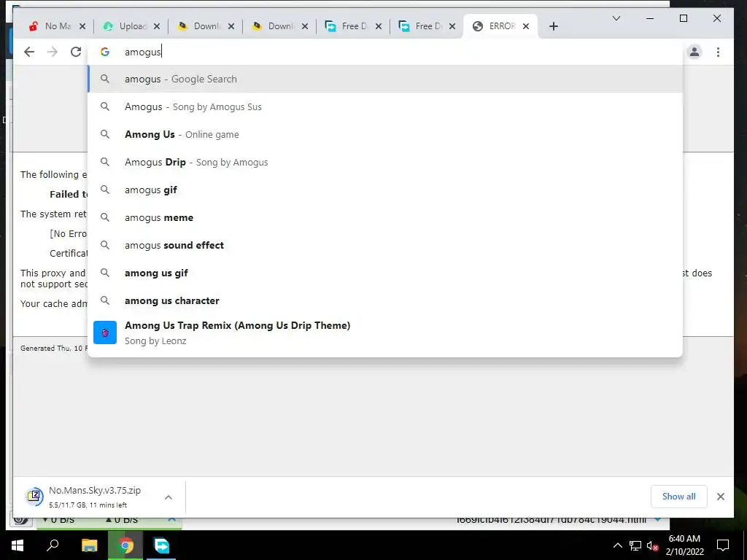This screenshot has height=560, width=747.
Task: Click the forward navigation arrow
Action: coord(53,52)
